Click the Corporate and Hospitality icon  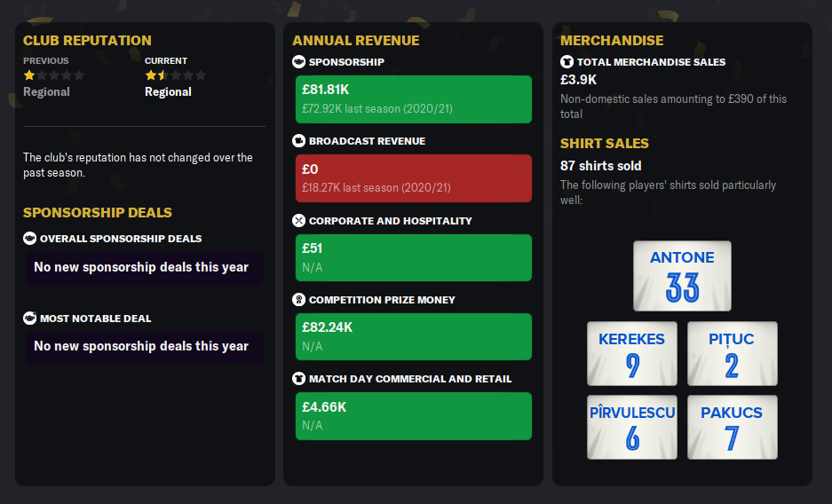(x=298, y=221)
